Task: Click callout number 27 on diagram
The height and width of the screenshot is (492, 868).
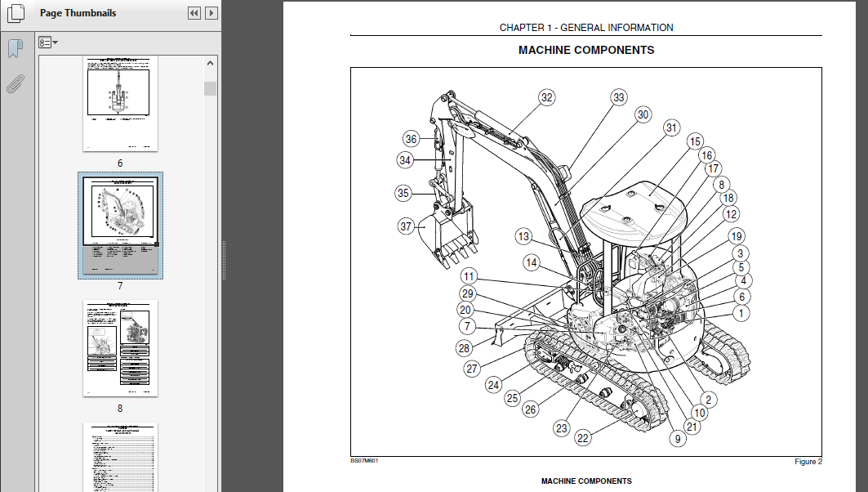Action: (472, 369)
